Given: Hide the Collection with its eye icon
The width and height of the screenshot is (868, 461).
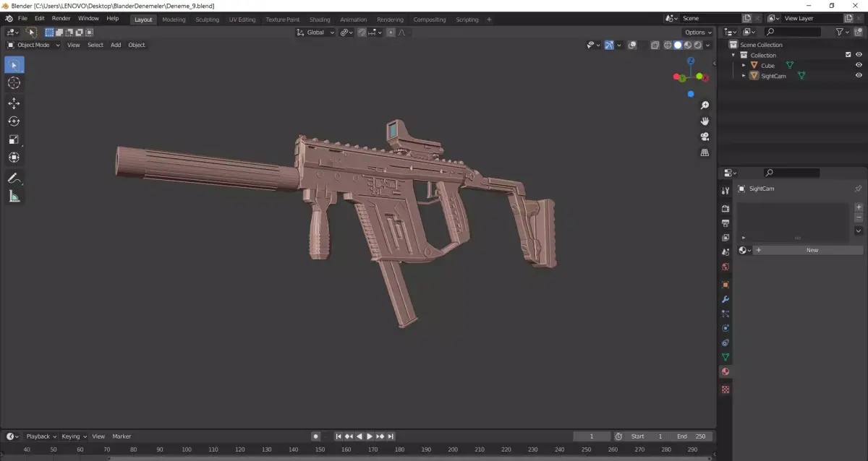Looking at the screenshot, I should 859,55.
